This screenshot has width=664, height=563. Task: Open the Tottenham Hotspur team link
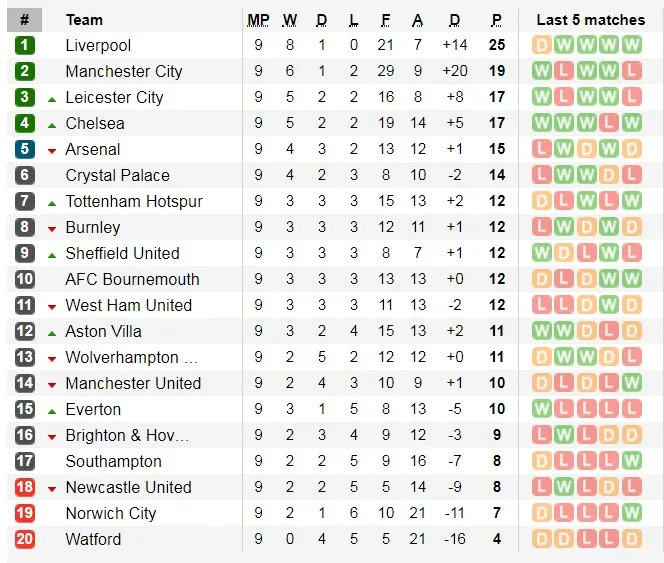coord(133,201)
